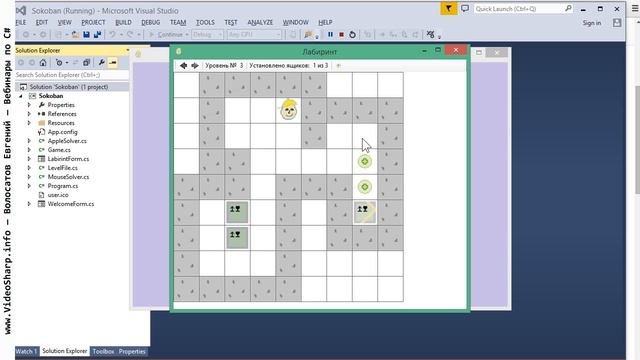This screenshot has height=360, width=640.
Task: Click the Navigate Forward toolbar icon
Action: [x=43, y=35]
